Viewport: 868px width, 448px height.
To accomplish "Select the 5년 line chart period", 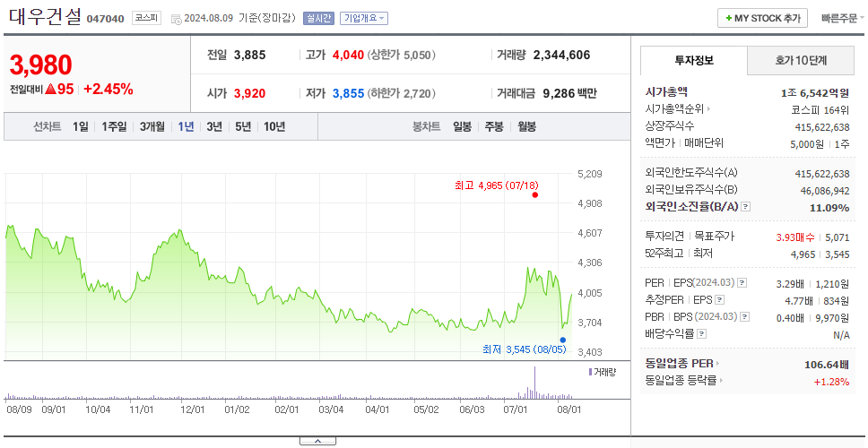I will click(243, 126).
